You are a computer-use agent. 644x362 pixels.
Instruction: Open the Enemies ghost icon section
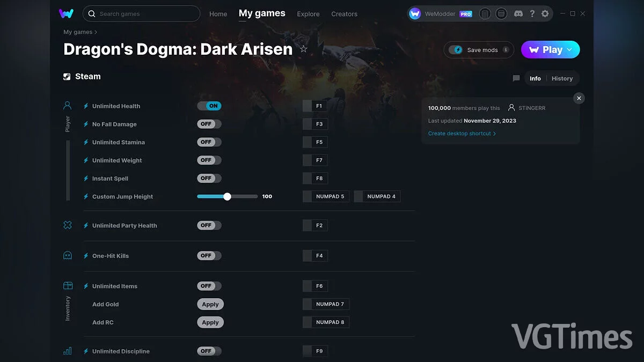pos(67,256)
